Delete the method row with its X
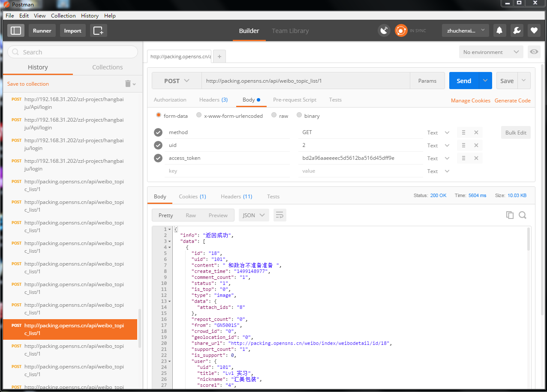Image resolution: width=547 pixels, height=392 pixels. click(476, 132)
